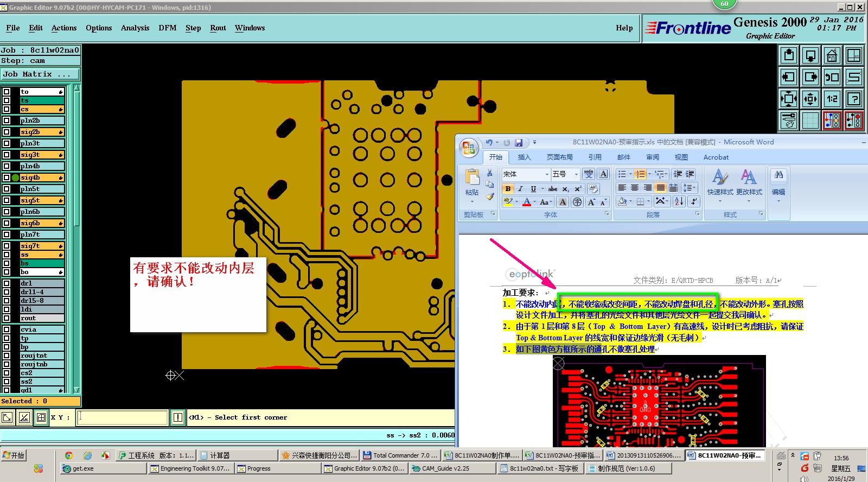Toggle the checkbox for layer rout
The image size is (868, 482).
tap(7, 318)
